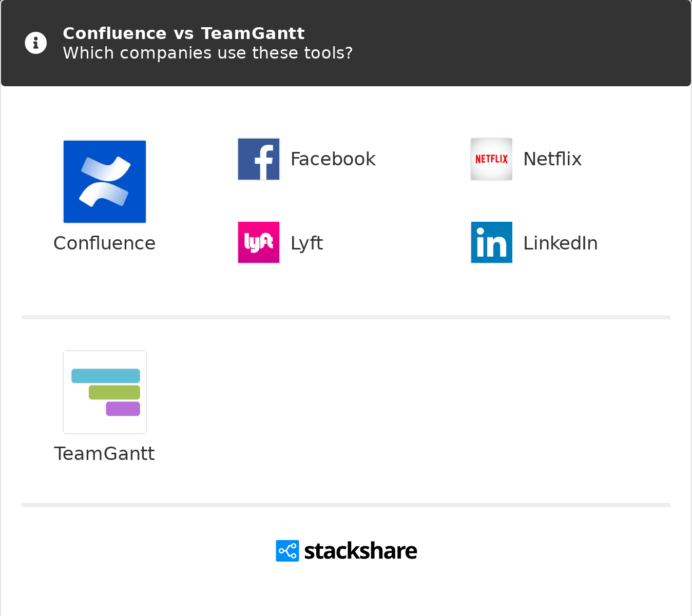Open the Facebook company name link
This screenshot has height=616, width=692.
pyautogui.click(x=333, y=159)
